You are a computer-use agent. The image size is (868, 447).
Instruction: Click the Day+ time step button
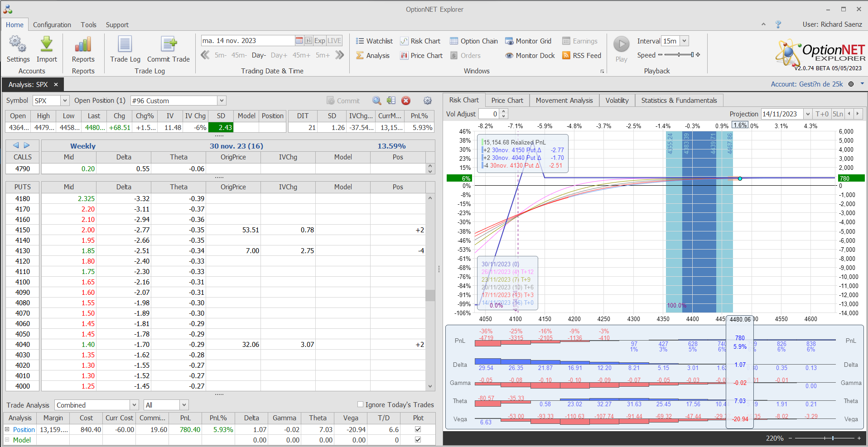(279, 55)
